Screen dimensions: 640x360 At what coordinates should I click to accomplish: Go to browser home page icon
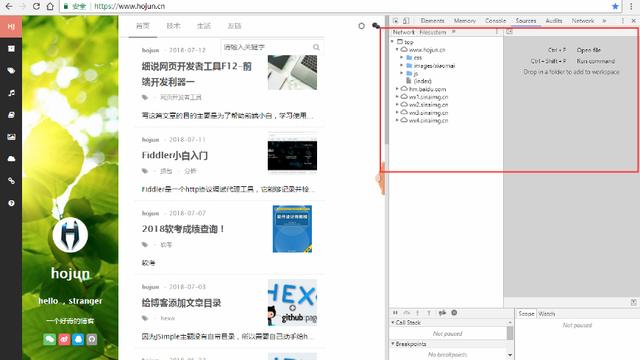click(x=50, y=7)
